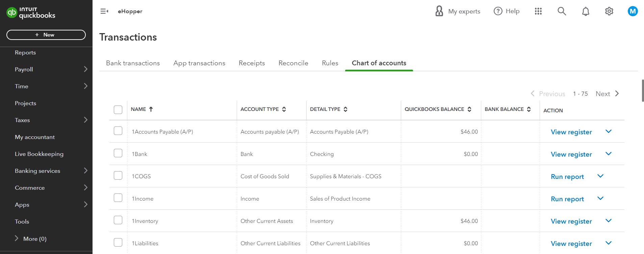Open action dropdown for 1COGS row
644x254 pixels.
pyautogui.click(x=600, y=176)
